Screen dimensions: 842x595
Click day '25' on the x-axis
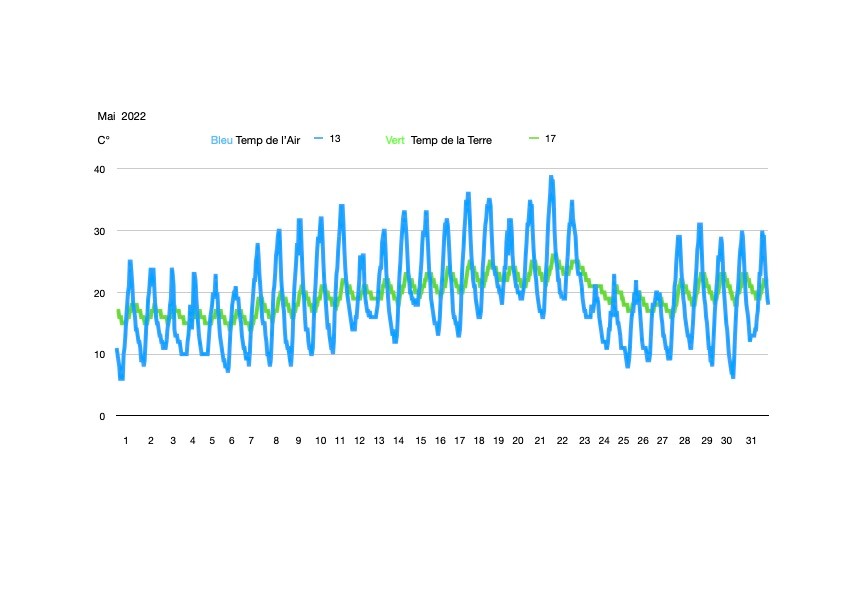[623, 440]
